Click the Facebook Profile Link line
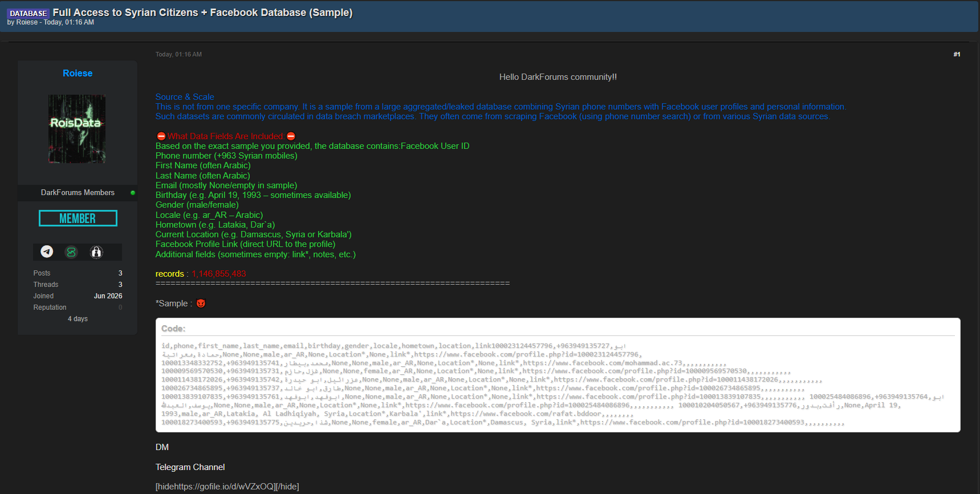980x494 pixels. click(x=246, y=244)
